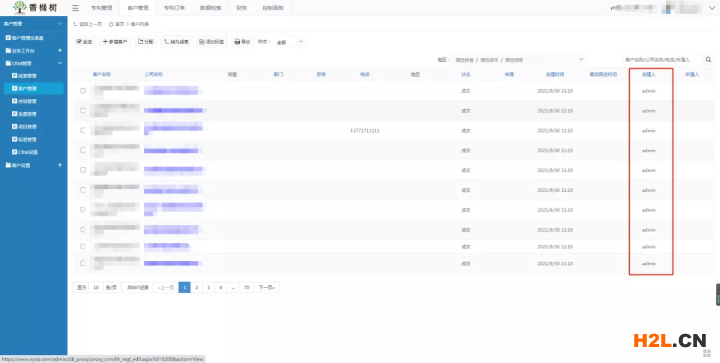
Task: Expand the 客户设置 plus sign
Action: point(60,165)
